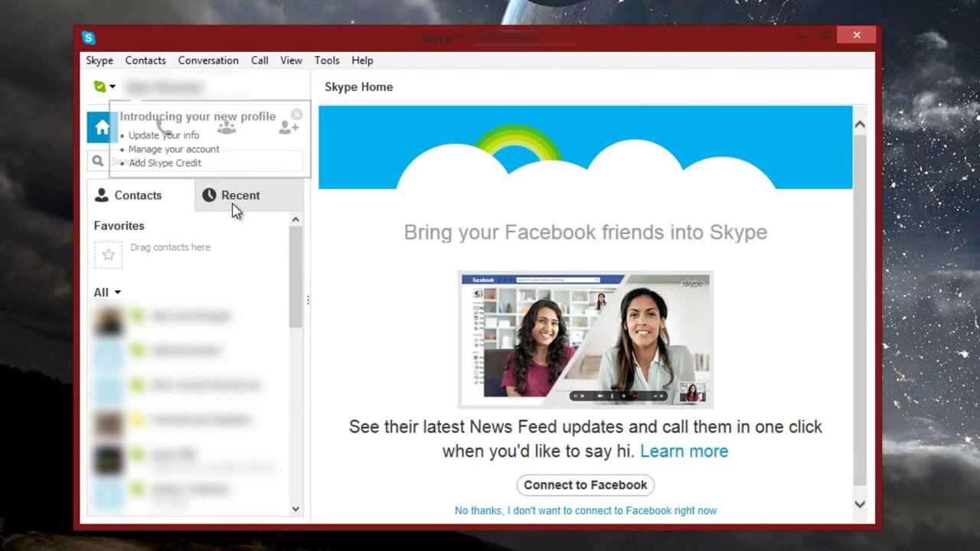Viewport: 980px width, 551px height.
Task: Open the View menu
Action: 291,60
